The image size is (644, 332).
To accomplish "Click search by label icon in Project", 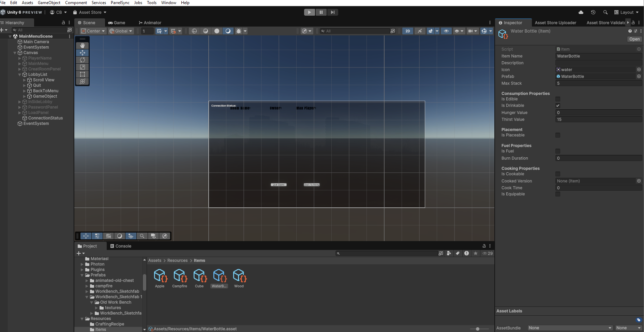I will pos(458,253).
